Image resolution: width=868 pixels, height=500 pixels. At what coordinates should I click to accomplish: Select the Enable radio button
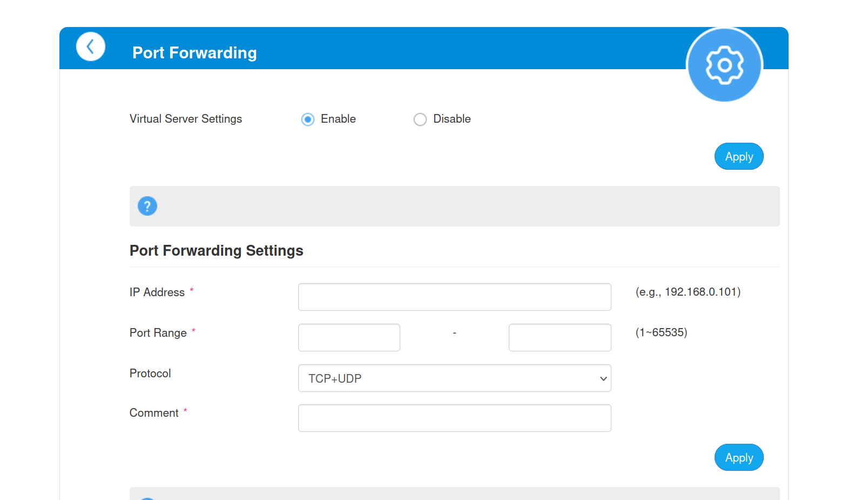pyautogui.click(x=308, y=119)
